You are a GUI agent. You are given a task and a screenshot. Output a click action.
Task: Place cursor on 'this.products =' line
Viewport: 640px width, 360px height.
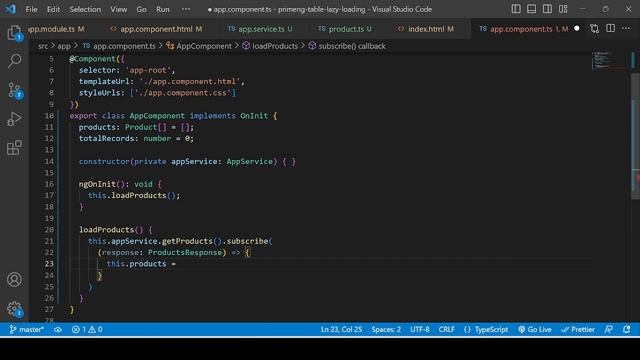click(141, 264)
